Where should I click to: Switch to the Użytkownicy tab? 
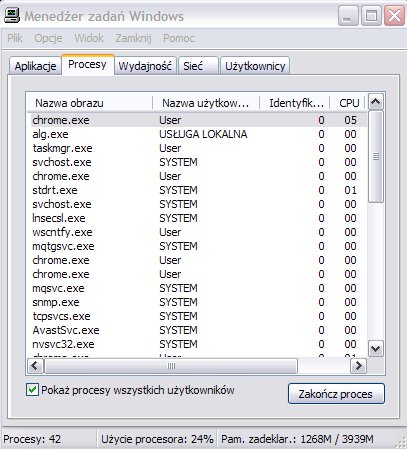pos(255,66)
